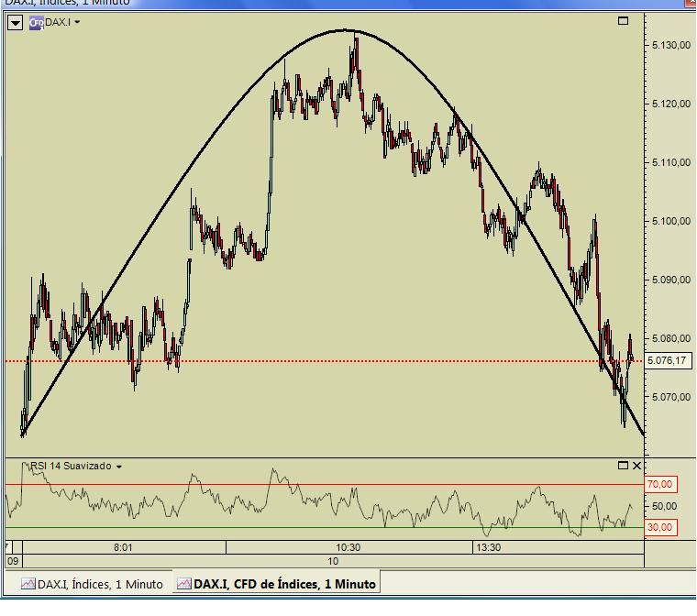Close the RSI indicator pane
Viewport: 697px width, 616px height.
click(x=637, y=466)
